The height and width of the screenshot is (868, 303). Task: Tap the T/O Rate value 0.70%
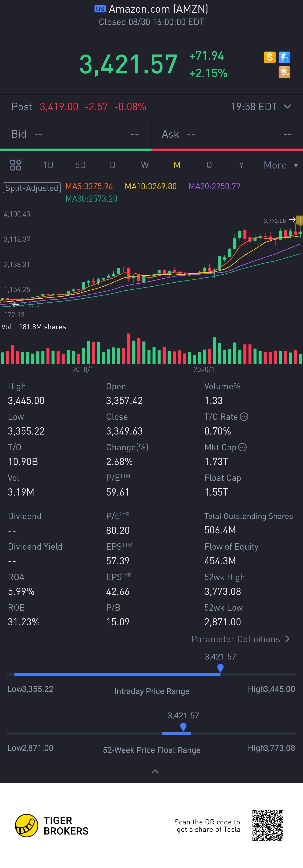pyautogui.click(x=217, y=431)
